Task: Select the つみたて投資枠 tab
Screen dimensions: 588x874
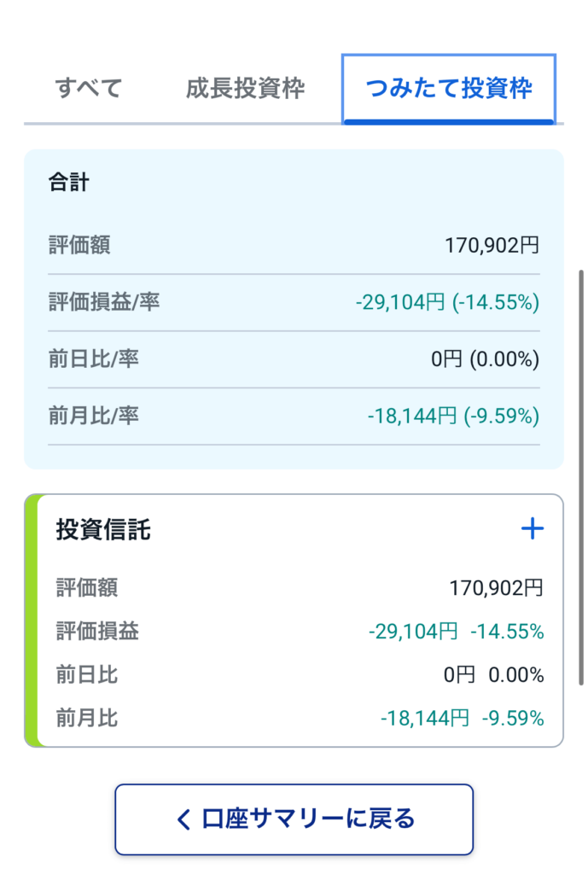Action: click(x=449, y=89)
